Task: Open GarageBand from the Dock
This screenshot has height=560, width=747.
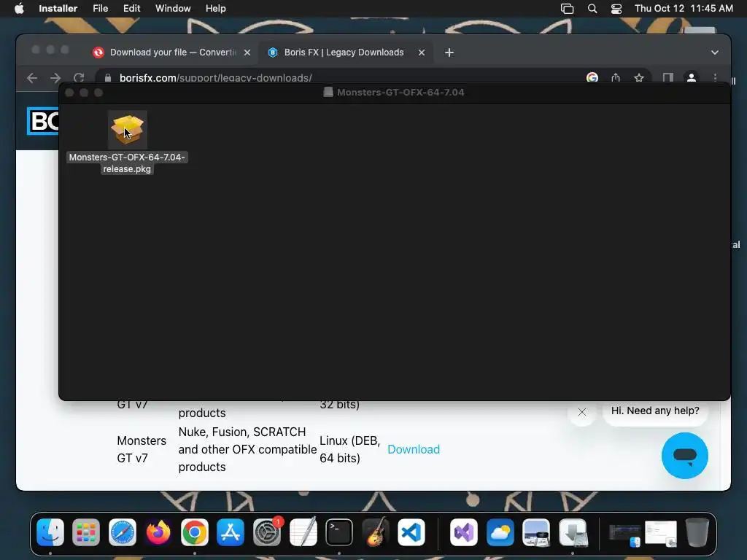Action: click(376, 532)
